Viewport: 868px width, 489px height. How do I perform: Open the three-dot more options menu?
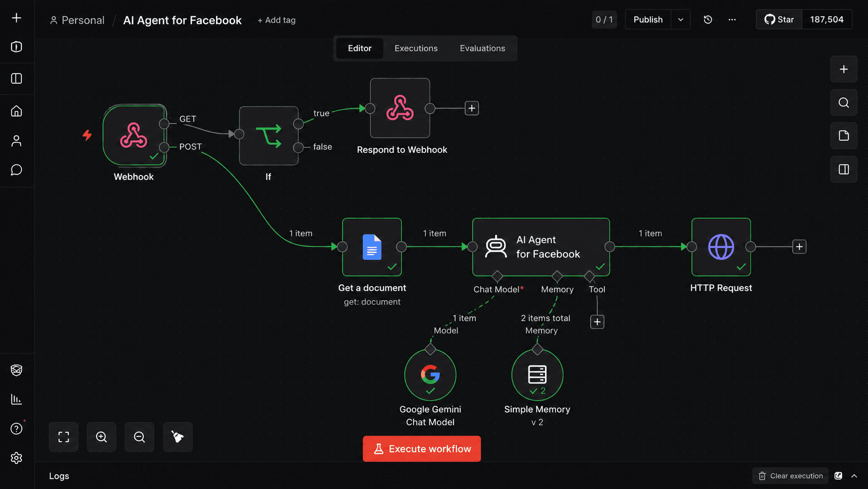coord(732,20)
